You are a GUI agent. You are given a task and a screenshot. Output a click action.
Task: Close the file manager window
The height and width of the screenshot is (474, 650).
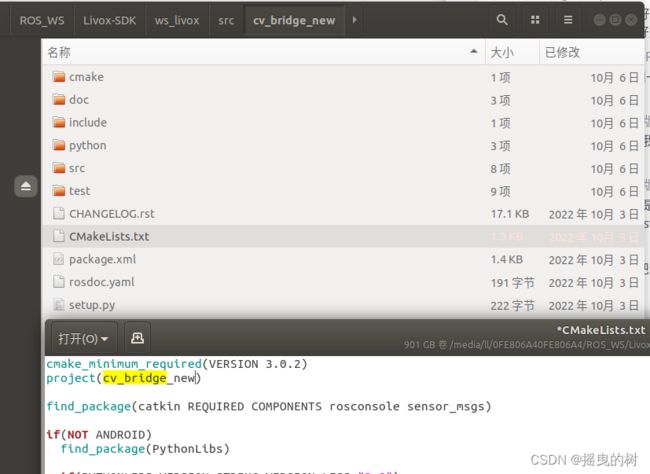point(631,20)
